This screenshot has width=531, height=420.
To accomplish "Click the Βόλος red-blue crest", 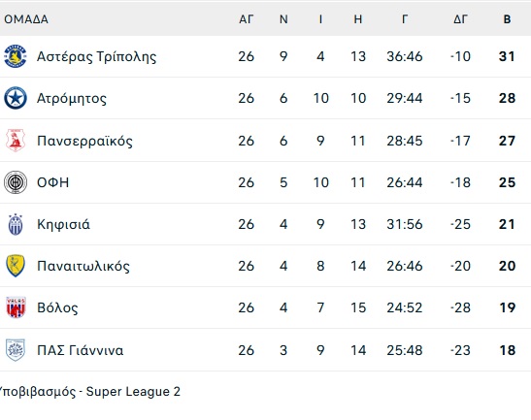I will tap(16, 307).
